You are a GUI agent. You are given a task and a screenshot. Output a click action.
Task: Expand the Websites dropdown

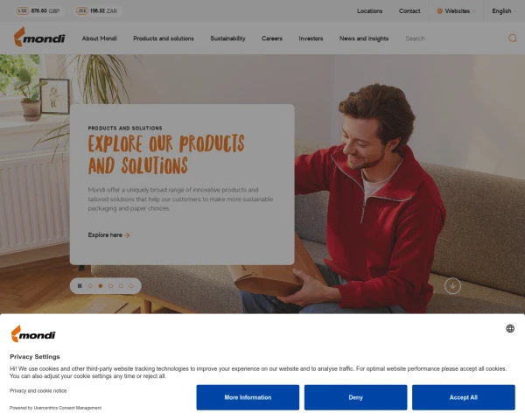pos(456,11)
